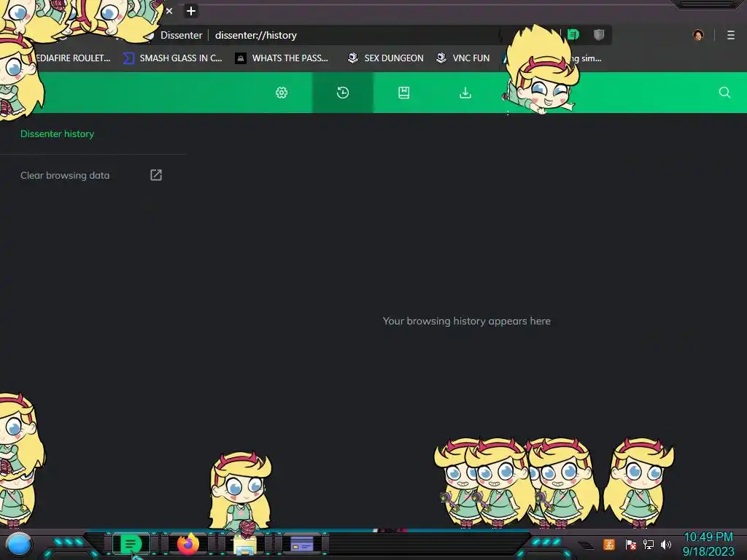Select the history clock icon in the toolbar

(x=343, y=93)
